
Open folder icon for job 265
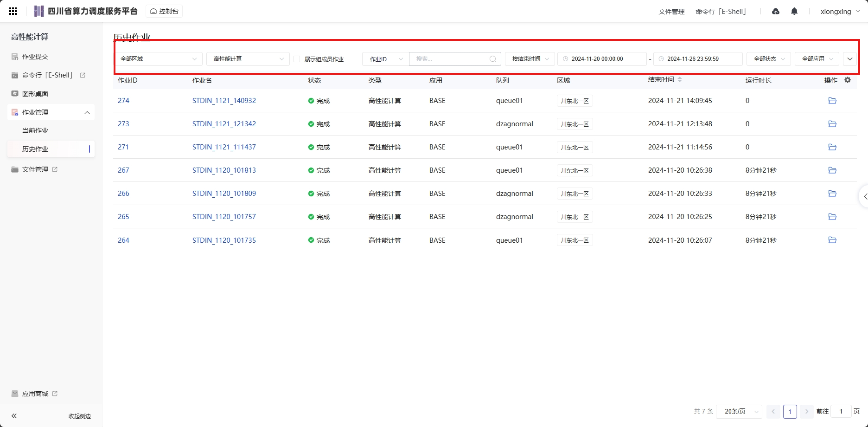pyautogui.click(x=832, y=217)
